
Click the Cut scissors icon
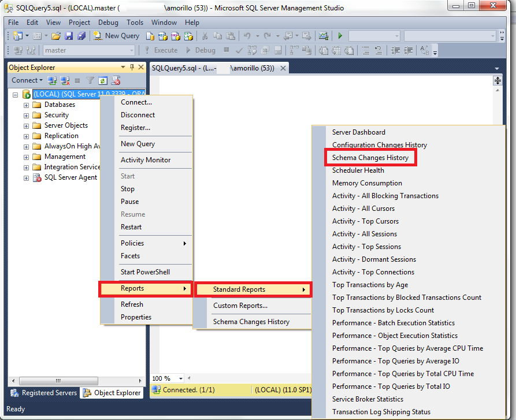coord(205,35)
